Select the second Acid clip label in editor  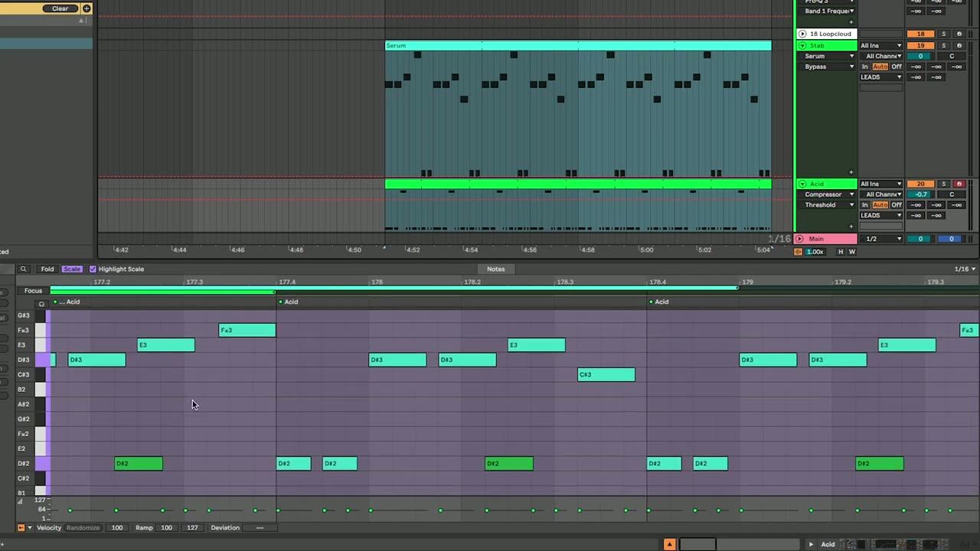click(291, 302)
